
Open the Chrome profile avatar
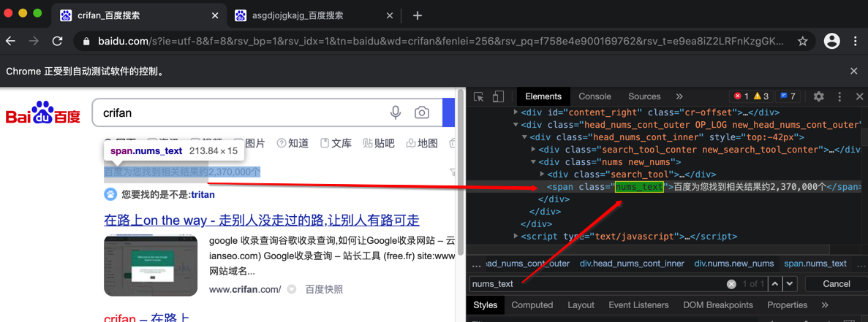pos(831,41)
